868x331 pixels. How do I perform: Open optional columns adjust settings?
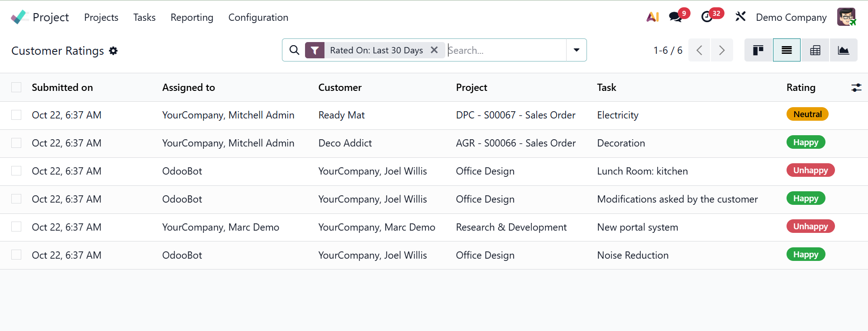tap(856, 88)
